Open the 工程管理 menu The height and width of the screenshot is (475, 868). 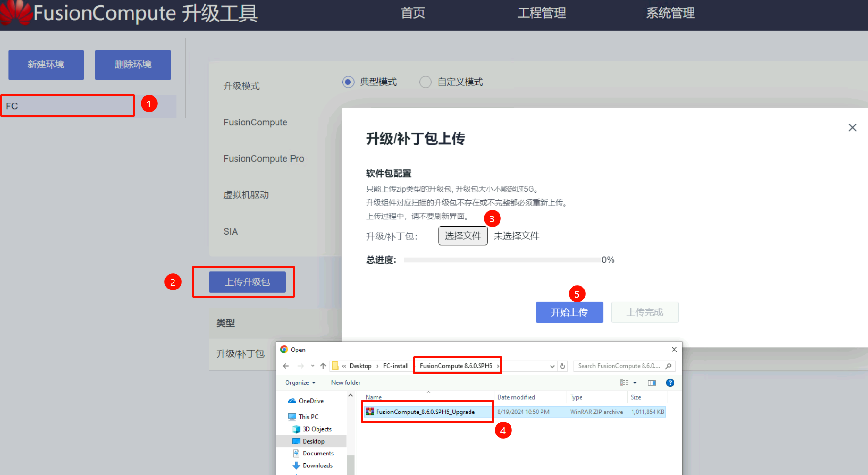tap(541, 13)
